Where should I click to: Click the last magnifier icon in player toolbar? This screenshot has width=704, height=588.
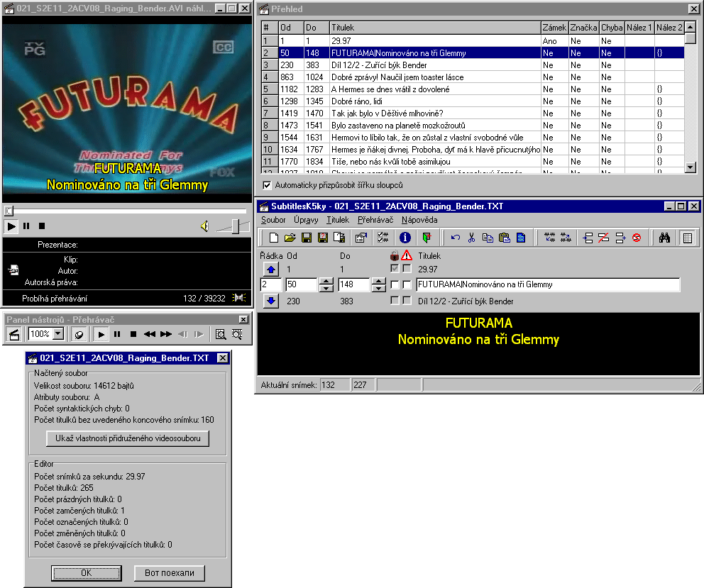[x=237, y=334]
